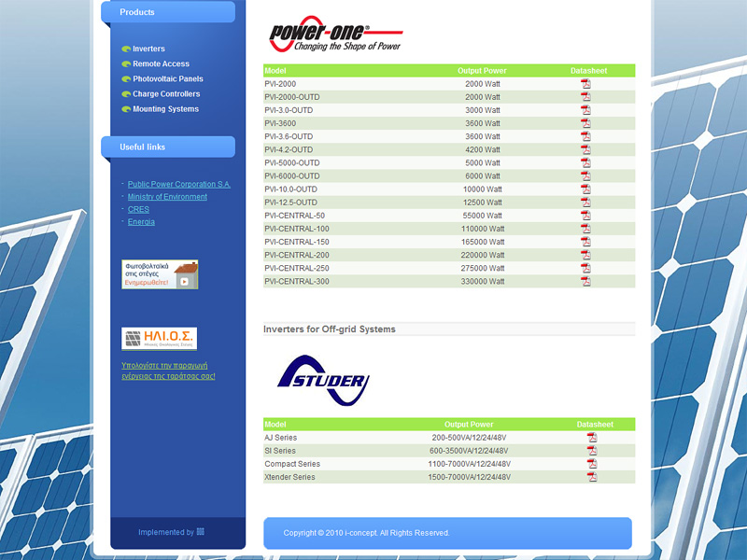Open the PVI-CENTRAL-300 datasheet PDF icon
Viewport: 747px width, 560px height.
point(585,282)
